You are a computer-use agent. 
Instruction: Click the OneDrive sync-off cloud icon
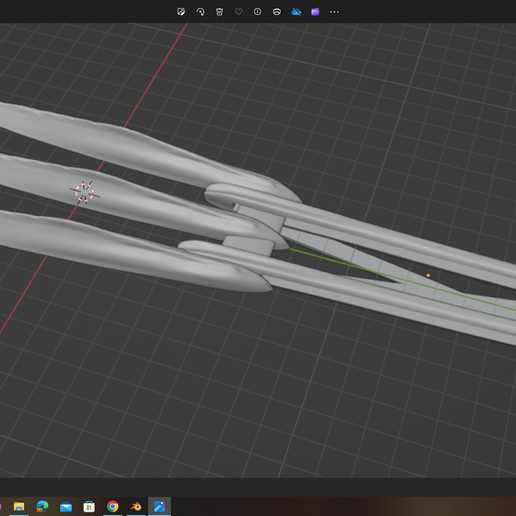296,12
